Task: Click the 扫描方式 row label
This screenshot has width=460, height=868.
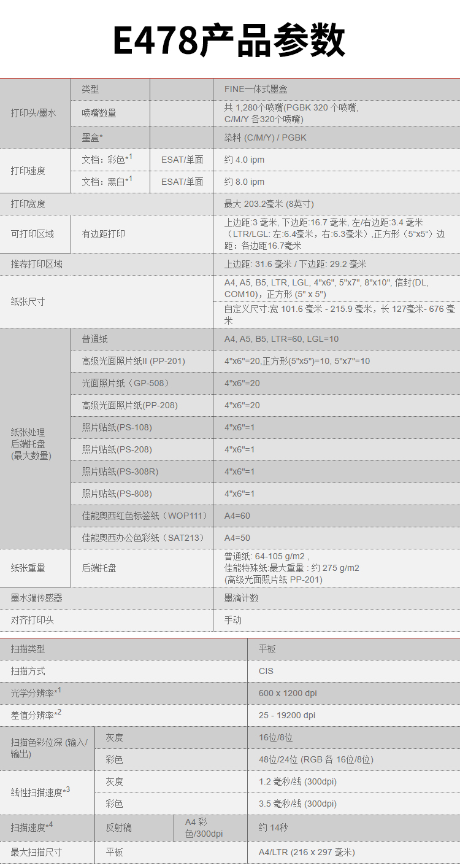Action: coord(28,671)
